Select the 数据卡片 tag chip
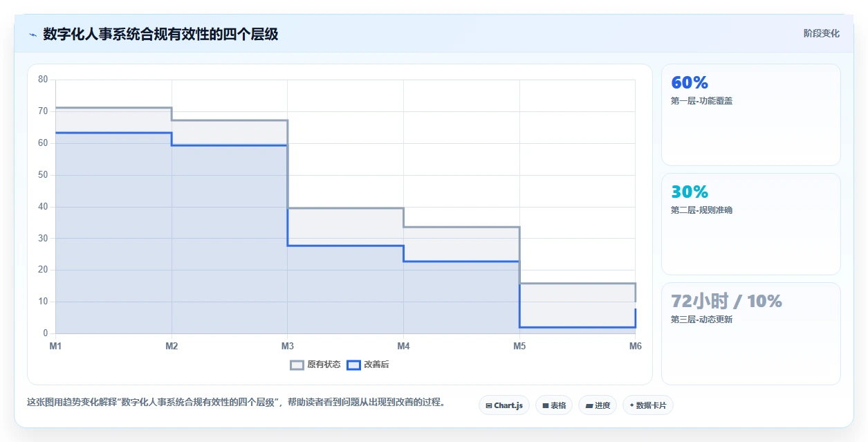 pos(648,405)
